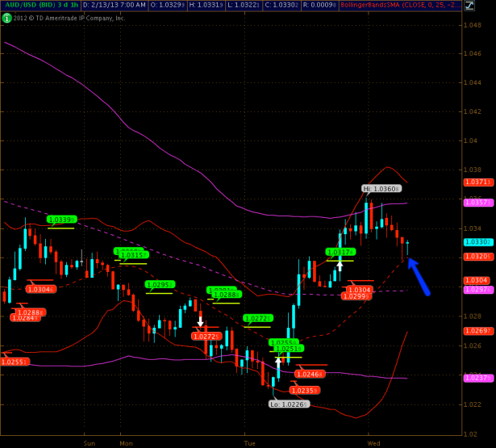This screenshot has height=448, width=496.
Task: Click the red 1.0284 level bubble
Action: point(25,318)
